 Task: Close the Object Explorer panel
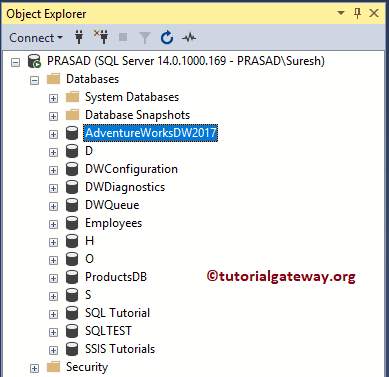[374, 13]
